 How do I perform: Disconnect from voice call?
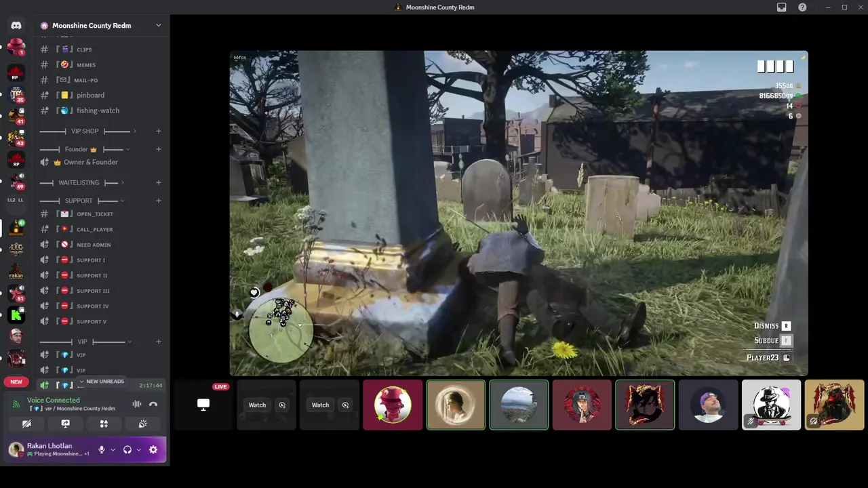(153, 404)
